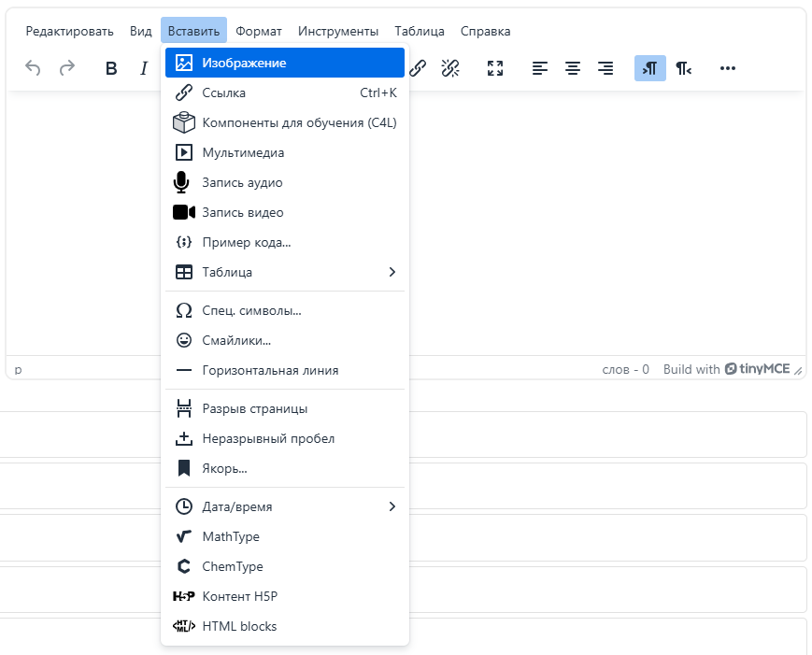
Task: Insert Контент H5P
Action: tap(285, 596)
